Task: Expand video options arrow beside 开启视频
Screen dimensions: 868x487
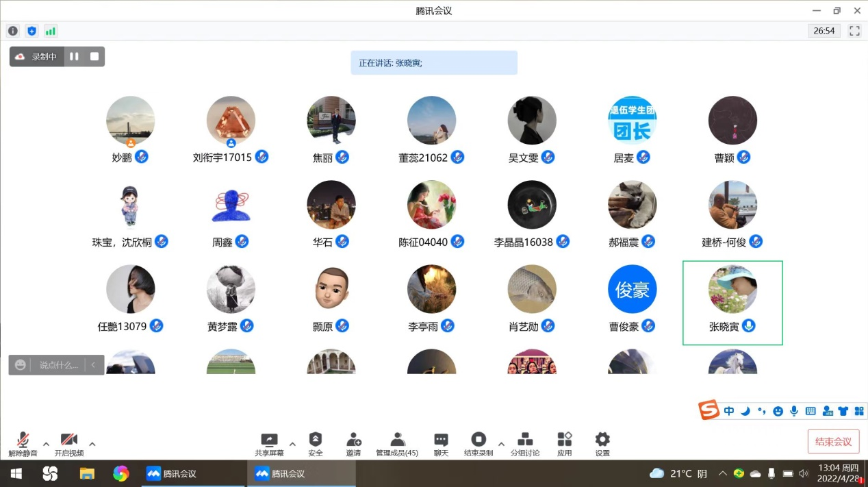Action: coord(92,444)
